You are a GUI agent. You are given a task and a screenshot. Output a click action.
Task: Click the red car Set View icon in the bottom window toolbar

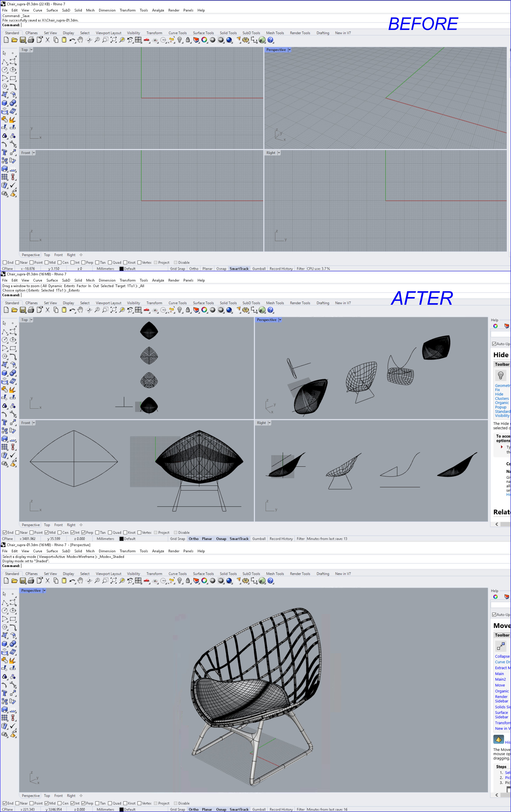(x=146, y=581)
